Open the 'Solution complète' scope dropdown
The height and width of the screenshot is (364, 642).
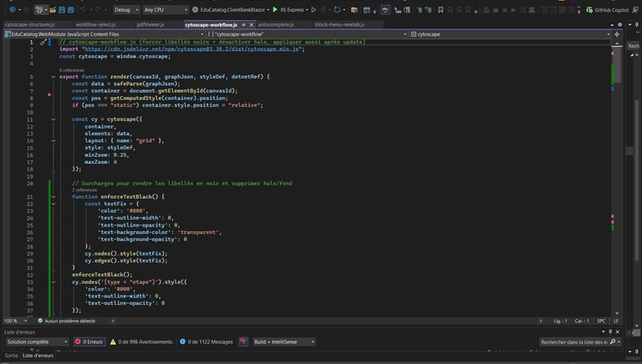(37, 341)
